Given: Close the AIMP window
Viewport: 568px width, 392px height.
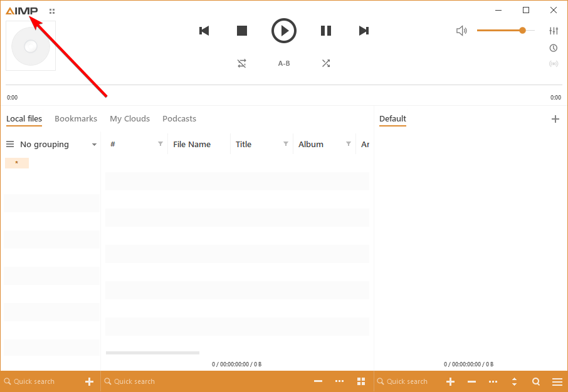Looking at the screenshot, I should [x=554, y=11].
